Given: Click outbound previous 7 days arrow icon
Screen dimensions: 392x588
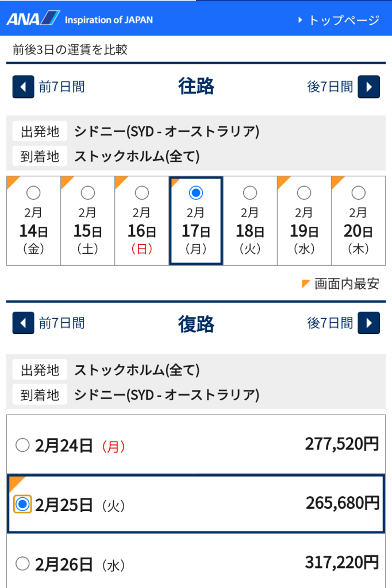Looking at the screenshot, I should (x=23, y=87).
